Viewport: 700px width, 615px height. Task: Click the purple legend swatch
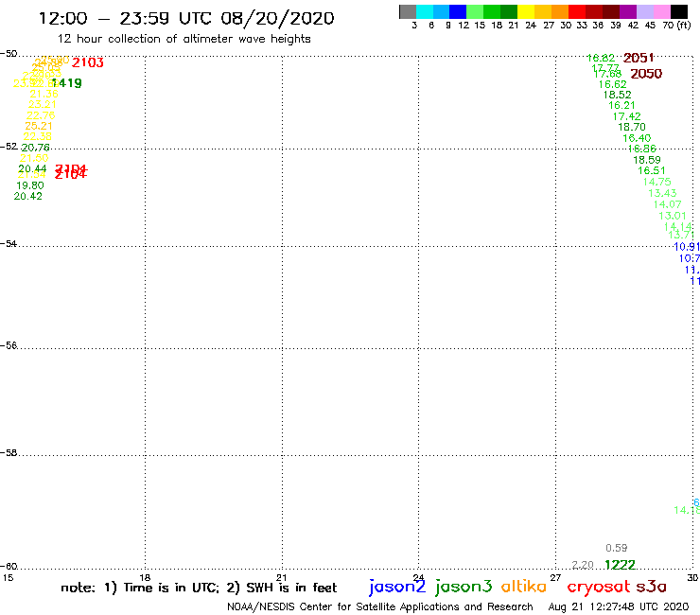628,11
